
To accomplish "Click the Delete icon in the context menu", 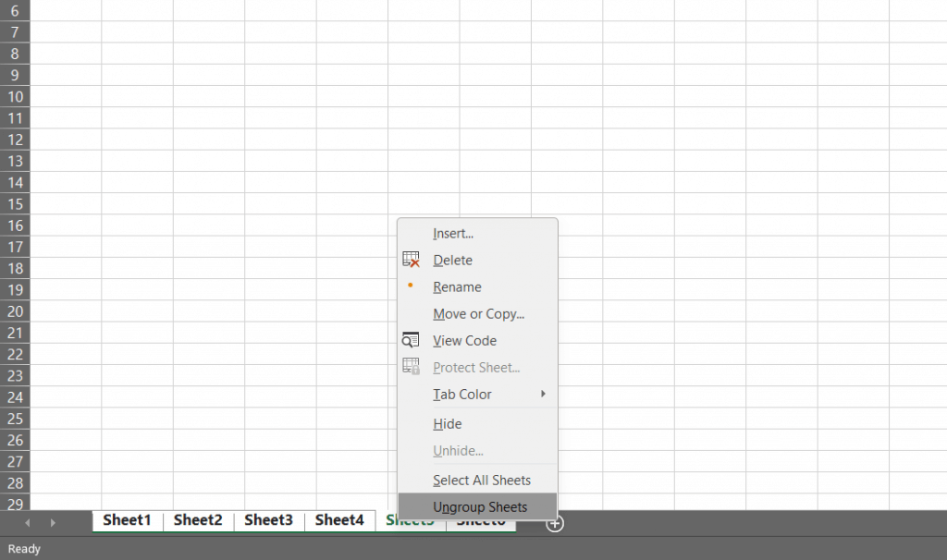I will [412, 261].
